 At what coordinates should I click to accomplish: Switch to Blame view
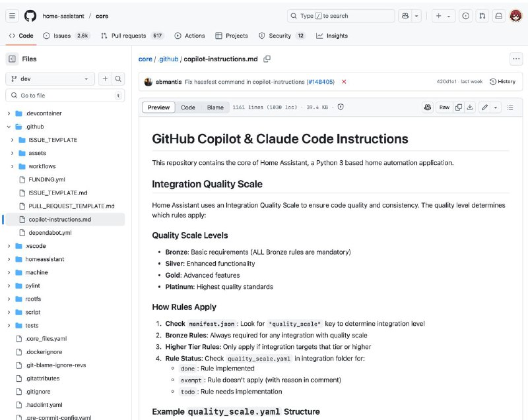[x=215, y=107]
